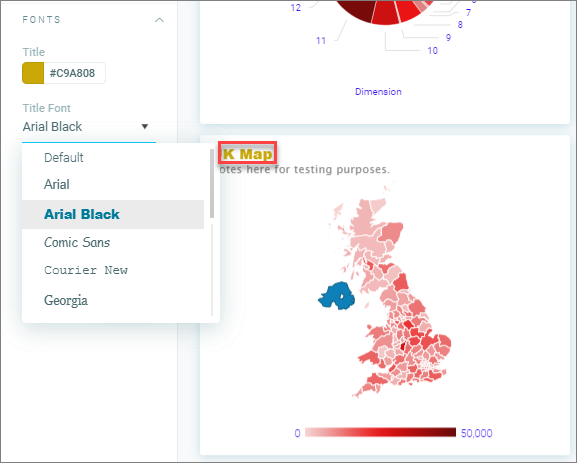Image resolution: width=577 pixels, height=463 pixels.
Task: Click the testing purposes notes text
Action: 304,170
